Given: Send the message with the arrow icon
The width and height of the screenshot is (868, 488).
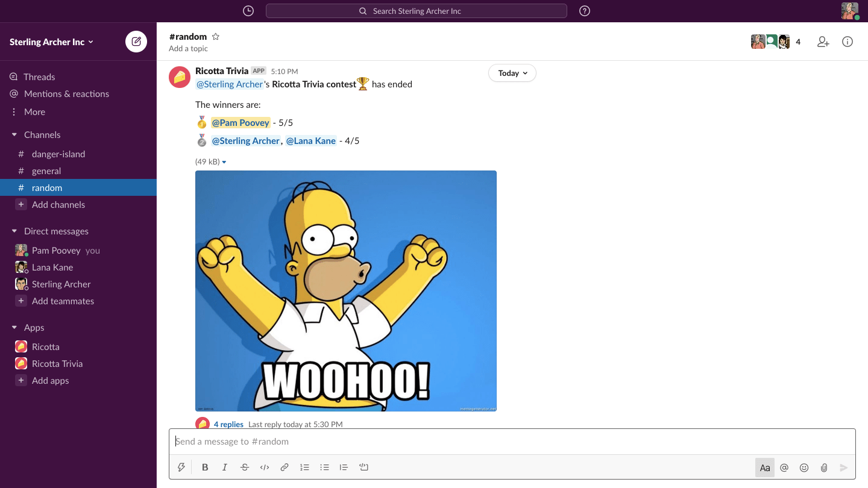Looking at the screenshot, I should (x=844, y=468).
